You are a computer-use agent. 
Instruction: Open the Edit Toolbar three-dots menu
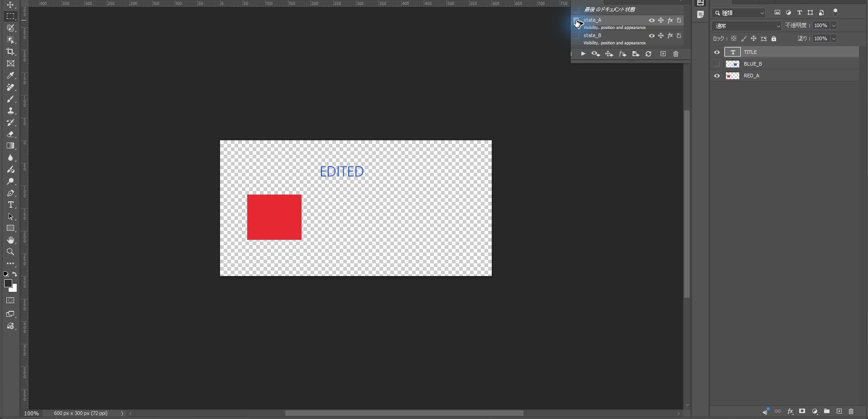tap(10, 263)
